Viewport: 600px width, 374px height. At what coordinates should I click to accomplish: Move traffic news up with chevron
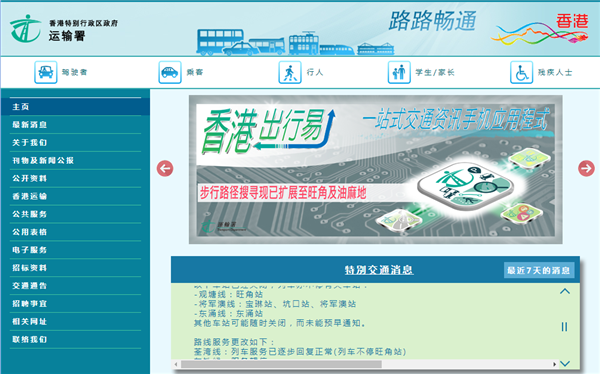coord(565,291)
